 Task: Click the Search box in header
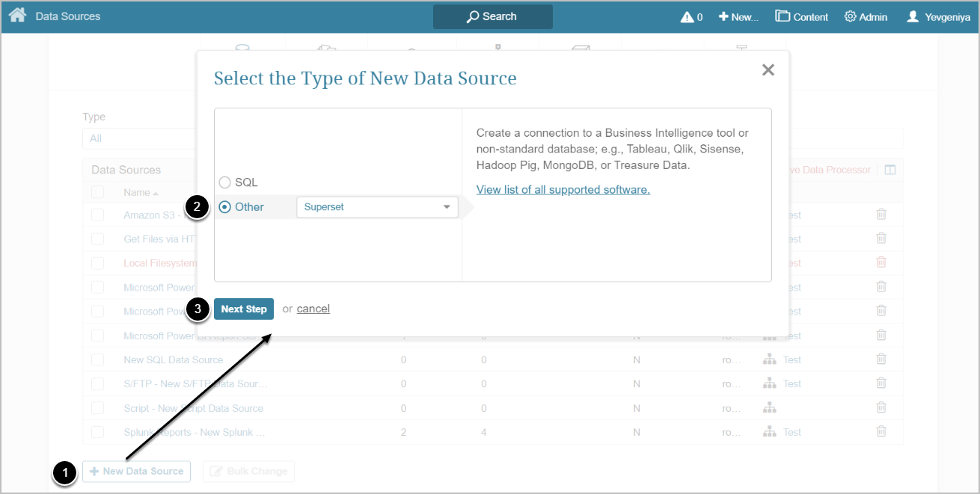click(x=492, y=16)
